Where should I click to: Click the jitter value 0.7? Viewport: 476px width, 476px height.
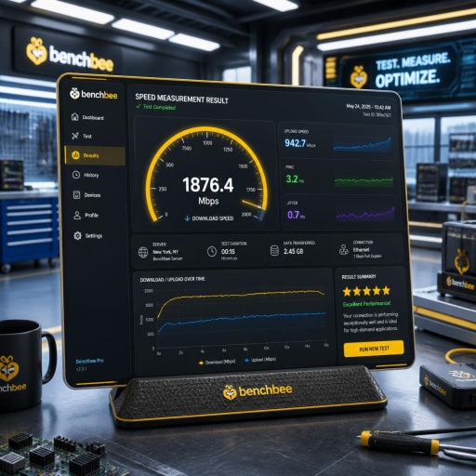click(x=293, y=215)
